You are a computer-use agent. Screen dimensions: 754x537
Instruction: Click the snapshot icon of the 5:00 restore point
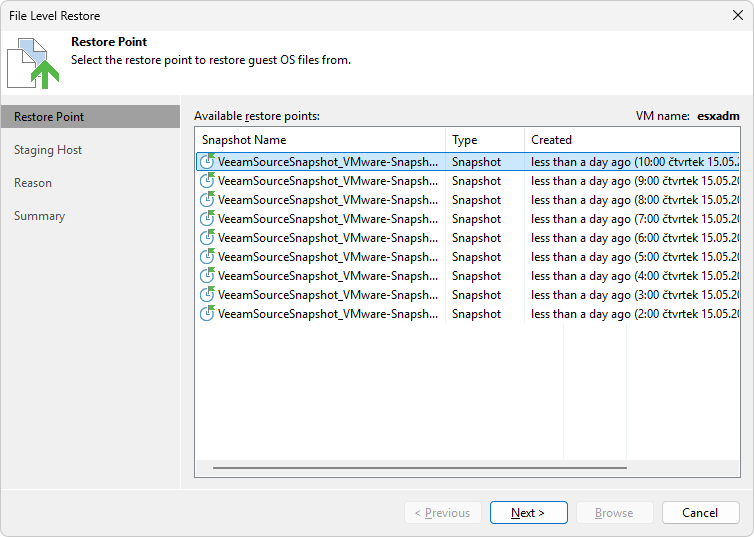pyautogui.click(x=207, y=256)
